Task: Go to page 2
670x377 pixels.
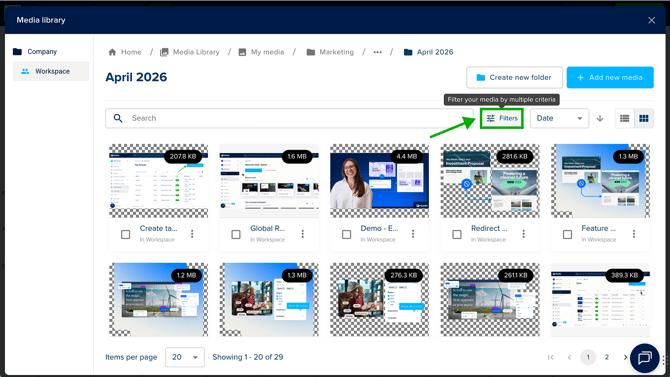Action: 607,357
